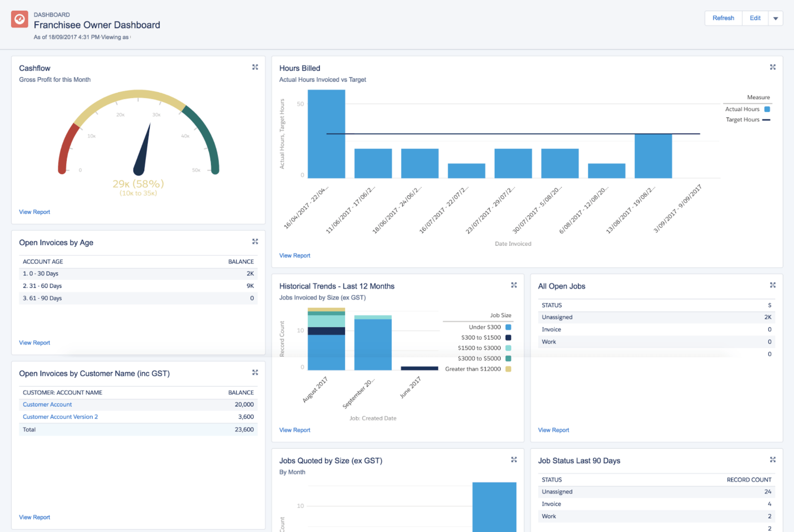Expand the Job Status Last 90 Days widget

772,460
